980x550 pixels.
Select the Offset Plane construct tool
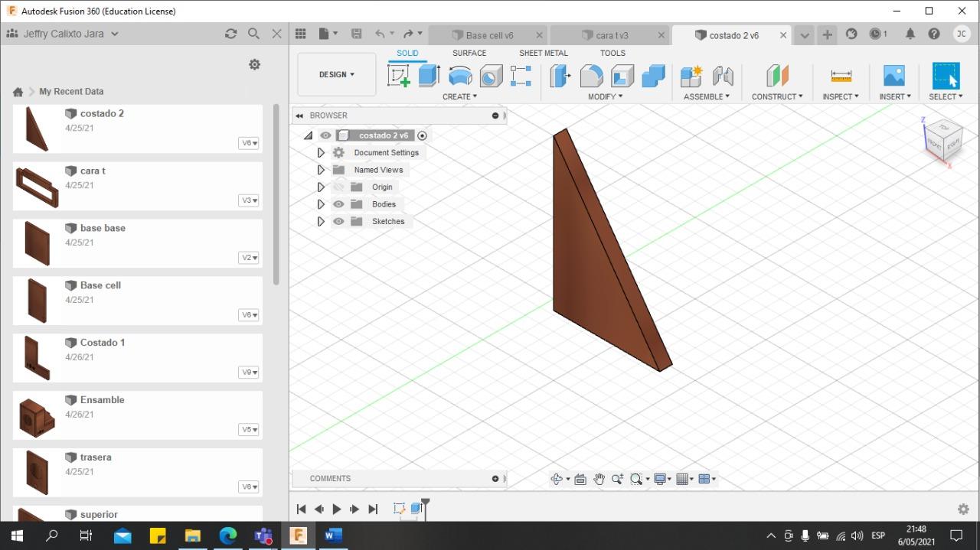pyautogui.click(x=777, y=75)
